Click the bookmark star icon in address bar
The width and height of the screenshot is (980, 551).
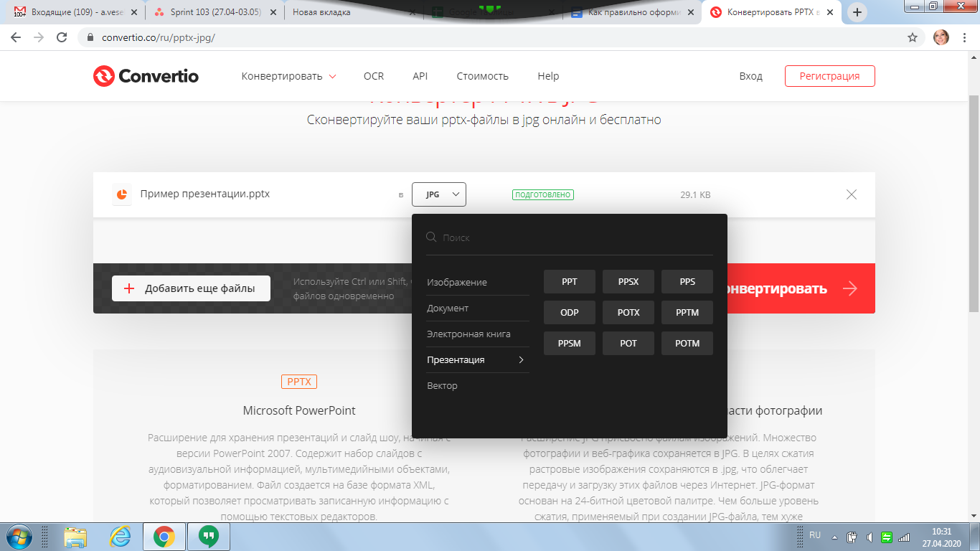point(913,37)
